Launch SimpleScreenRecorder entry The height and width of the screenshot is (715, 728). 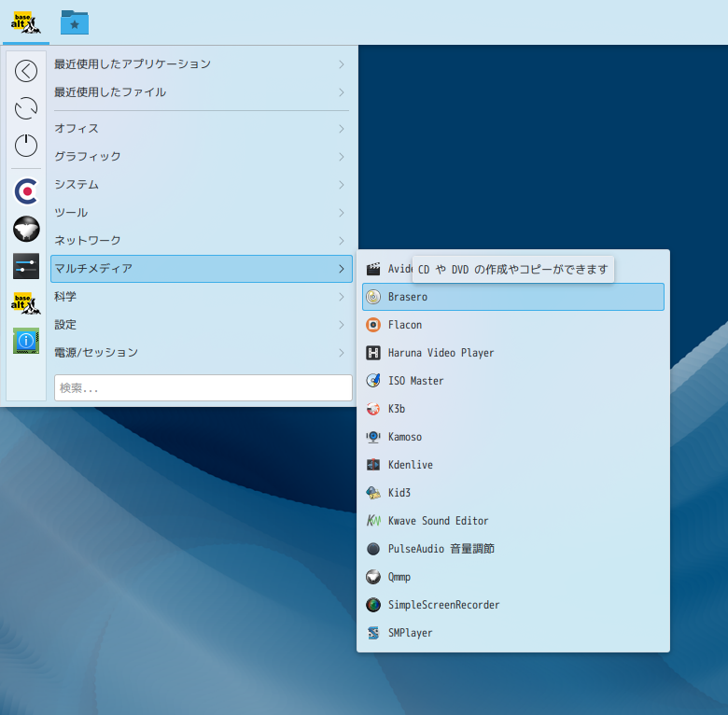pos(513,605)
